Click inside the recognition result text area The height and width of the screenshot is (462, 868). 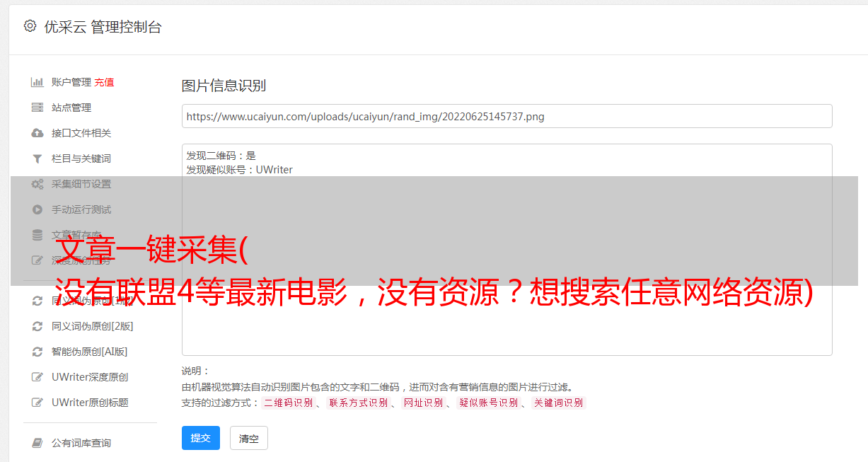point(507,249)
